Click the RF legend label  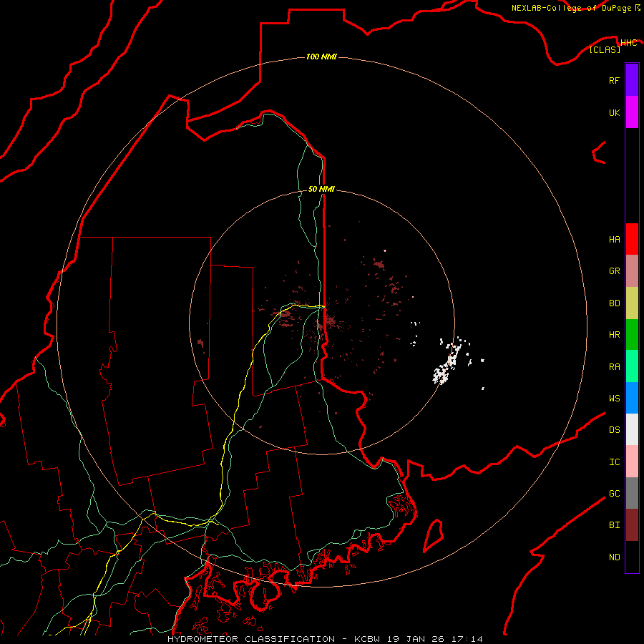click(614, 80)
